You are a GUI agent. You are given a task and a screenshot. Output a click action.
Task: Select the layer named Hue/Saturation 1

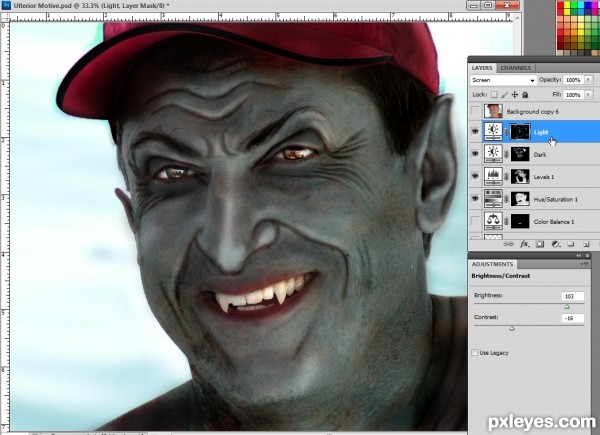coord(555,199)
